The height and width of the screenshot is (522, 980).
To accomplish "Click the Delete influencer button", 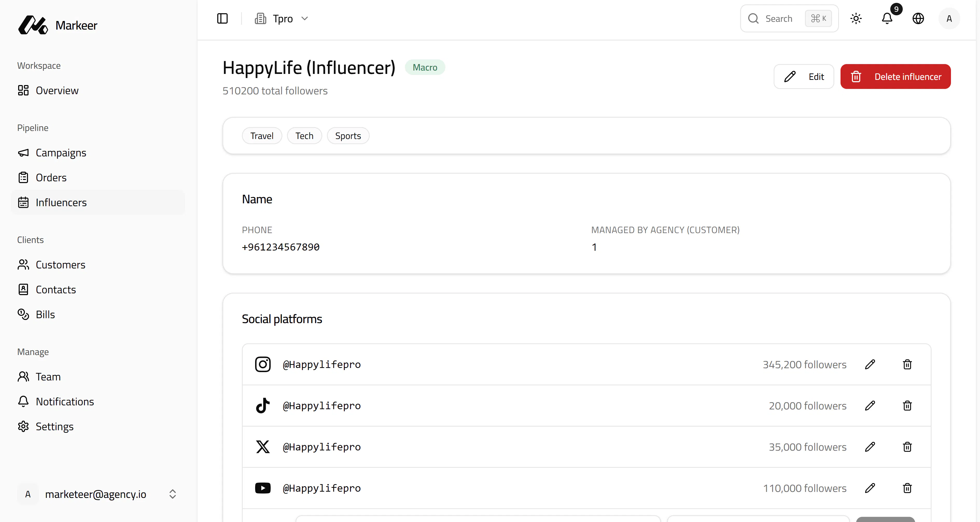I will tap(895, 76).
